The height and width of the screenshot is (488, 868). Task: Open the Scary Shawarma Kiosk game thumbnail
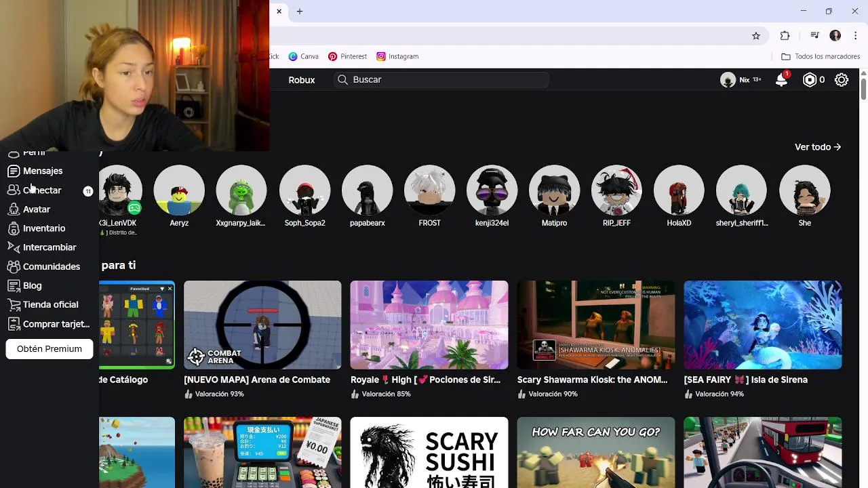(x=596, y=325)
